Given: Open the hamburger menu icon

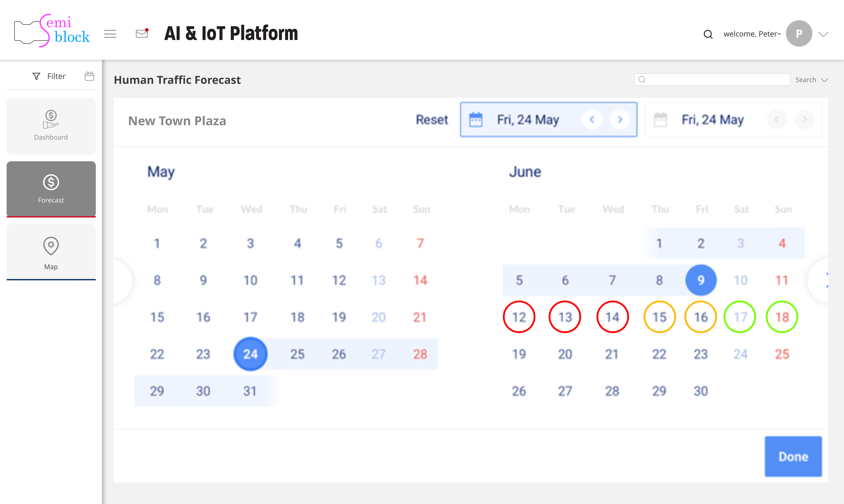Looking at the screenshot, I should point(110,34).
